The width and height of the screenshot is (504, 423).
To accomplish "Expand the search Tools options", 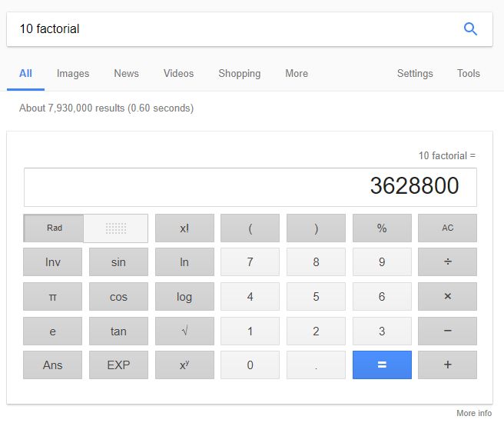I will tap(469, 74).
